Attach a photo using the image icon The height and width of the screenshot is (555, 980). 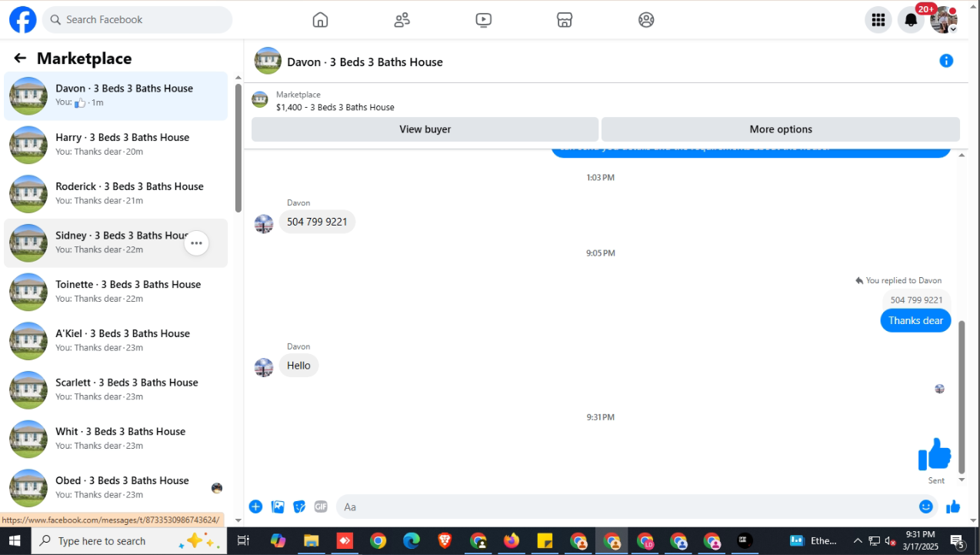pyautogui.click(x=278, y=507)
